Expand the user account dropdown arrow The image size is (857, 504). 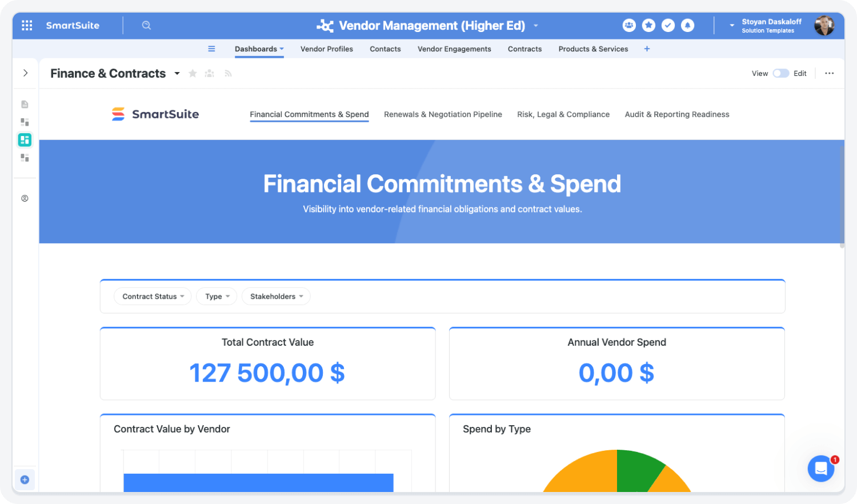(732, 26)
